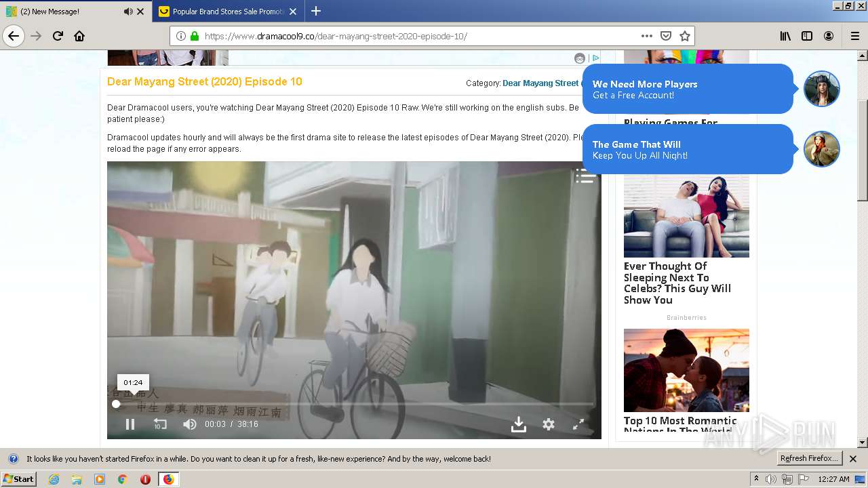Launch Google Chrome from taskbar
The image size is (868, 488).
pos(123,479)
